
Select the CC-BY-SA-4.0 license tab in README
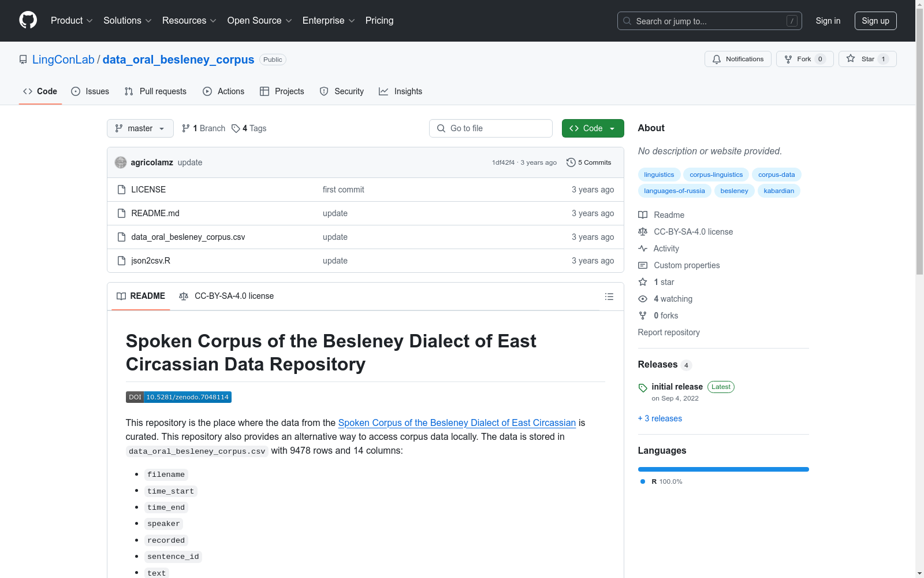(226, 296)
